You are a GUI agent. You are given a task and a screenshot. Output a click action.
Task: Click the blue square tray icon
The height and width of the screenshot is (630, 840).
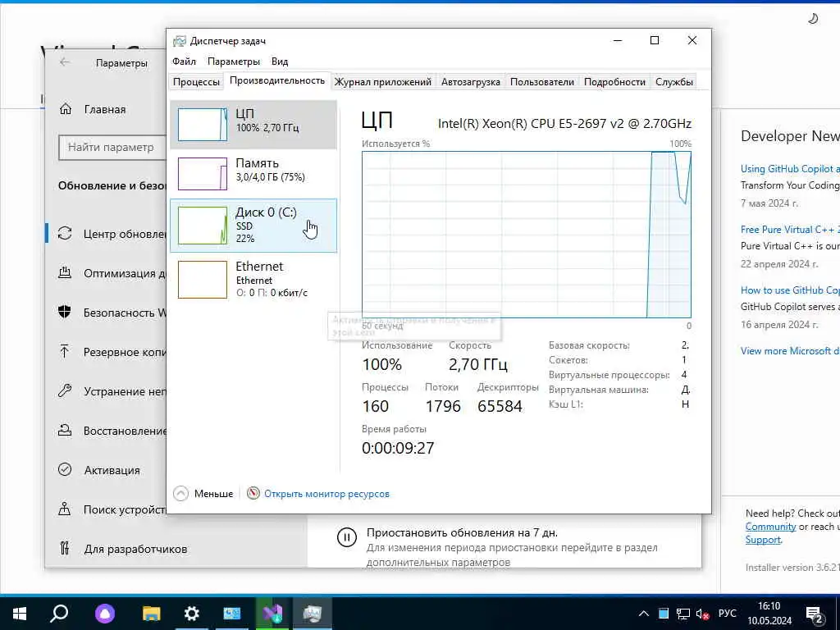coord(663,614)
